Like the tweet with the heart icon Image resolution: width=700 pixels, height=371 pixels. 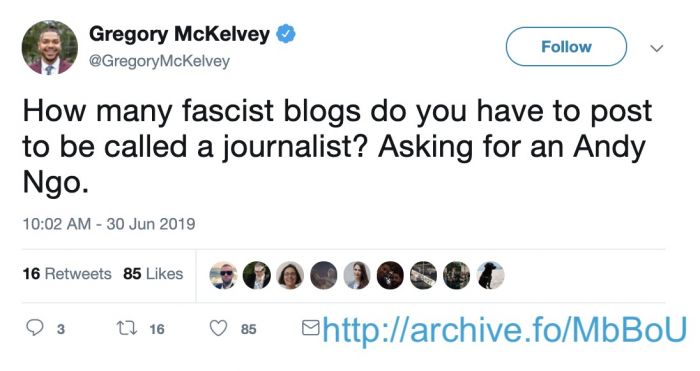coord(218,329)
